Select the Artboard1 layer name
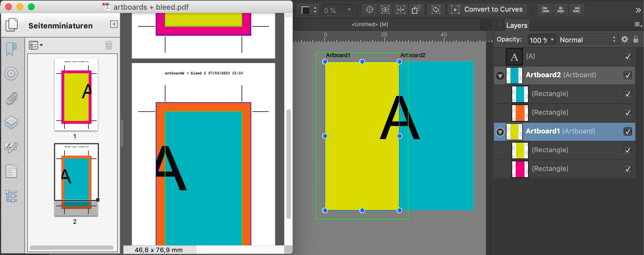644x255 pixels. click(x=543, y=131)
